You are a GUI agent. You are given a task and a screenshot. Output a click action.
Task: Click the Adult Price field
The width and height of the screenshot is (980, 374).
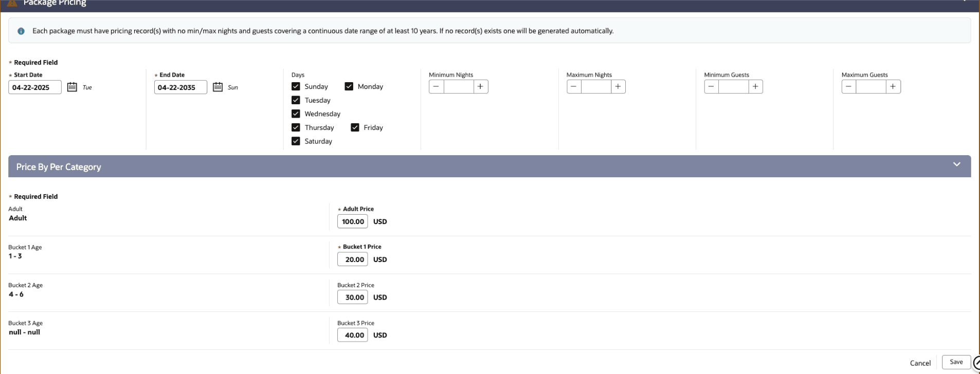click(353, 221)
